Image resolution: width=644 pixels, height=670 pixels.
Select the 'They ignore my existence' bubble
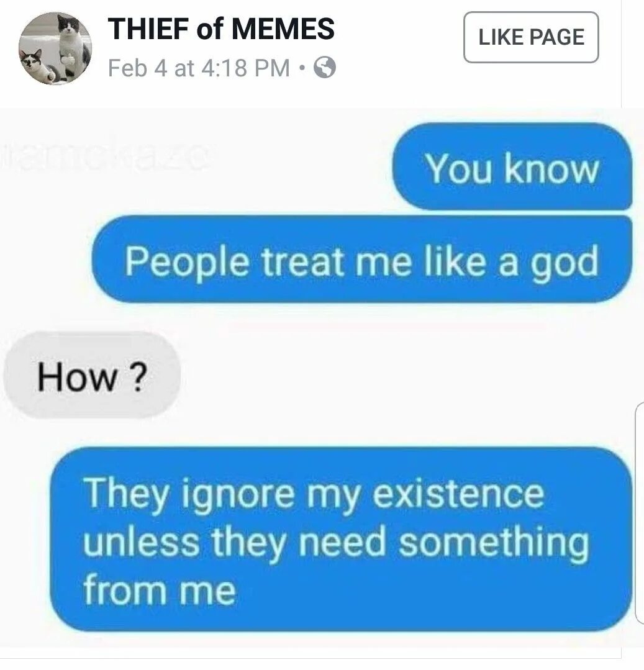(341, 539)
